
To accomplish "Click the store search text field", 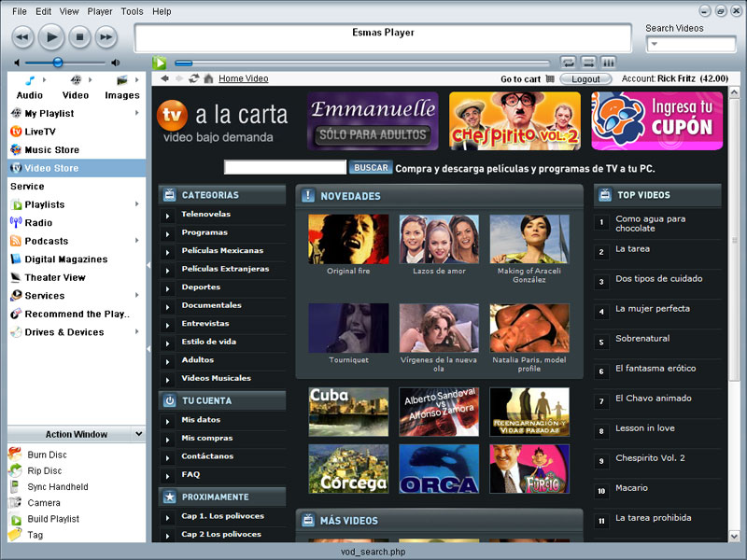I will (286, 168).
